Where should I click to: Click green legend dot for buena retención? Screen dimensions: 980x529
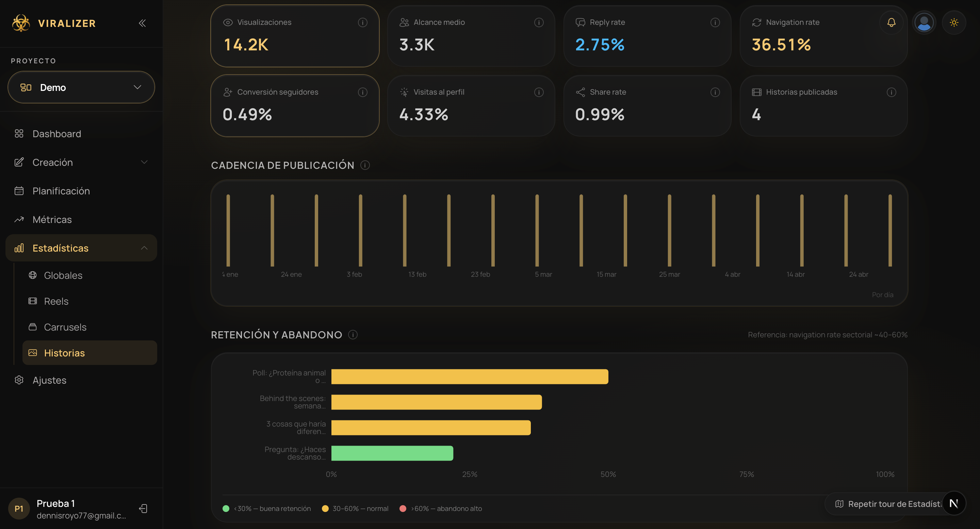point(226,509)
